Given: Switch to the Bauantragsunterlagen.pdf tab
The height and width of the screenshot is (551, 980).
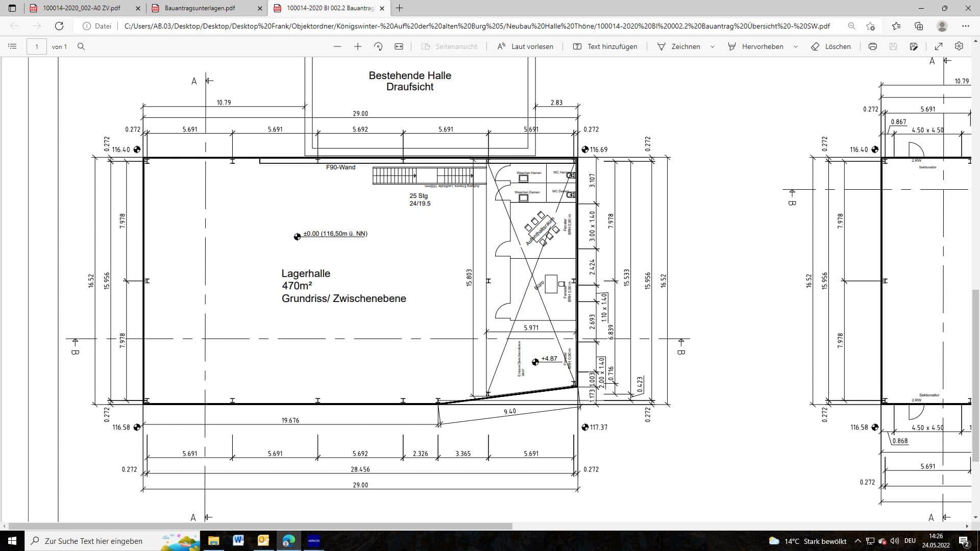Looking at the screenshot, I should [x=200, y=8].
